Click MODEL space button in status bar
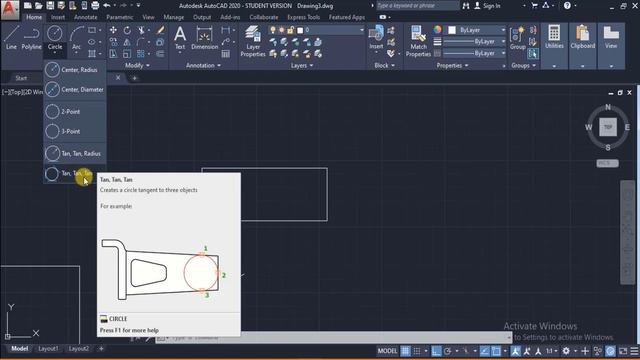Image resolution: width=640 pixels, height=360 pixels. (387, 351)
